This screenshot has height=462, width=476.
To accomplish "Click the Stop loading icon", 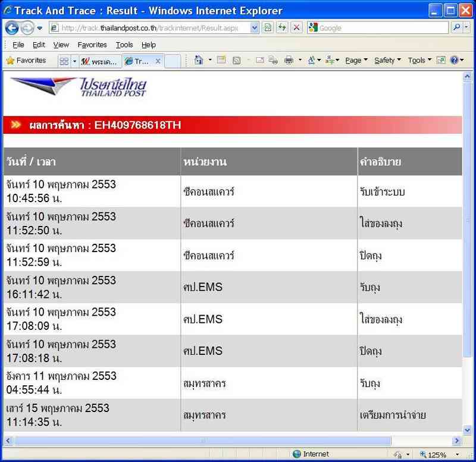I will tap(296, 28).
